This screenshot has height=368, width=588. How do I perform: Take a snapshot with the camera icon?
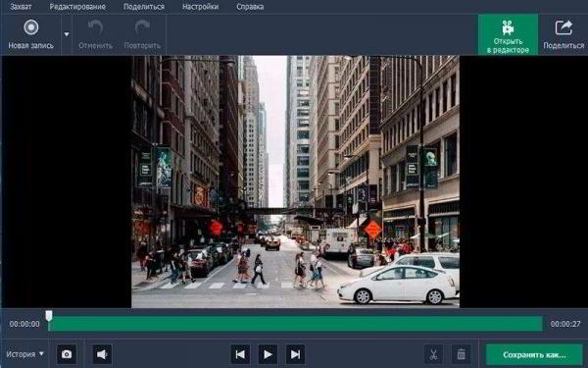(67, 354)
